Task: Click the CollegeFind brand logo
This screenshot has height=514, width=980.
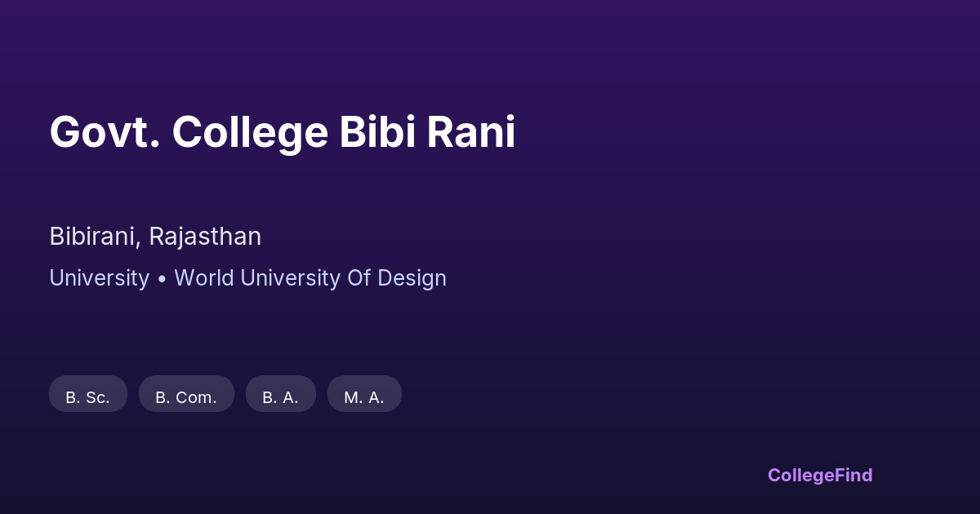Action: (x=820, y=475)
